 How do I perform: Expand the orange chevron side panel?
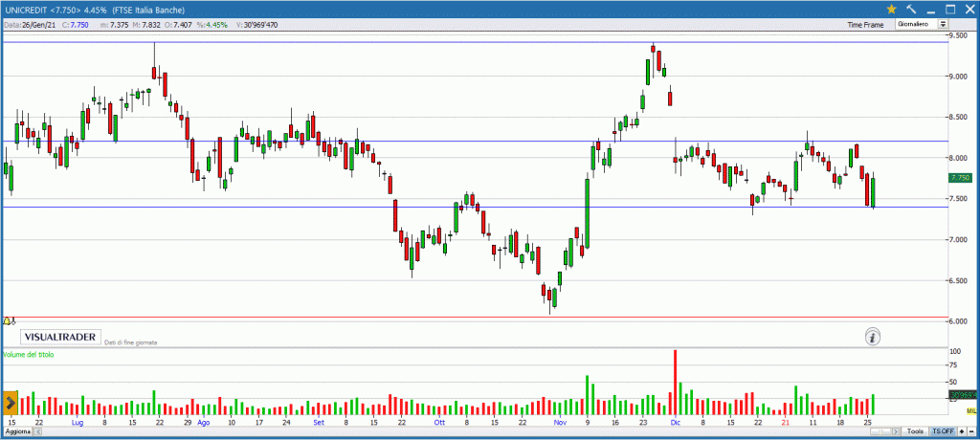pyautogui.click(x=10, y=403)
